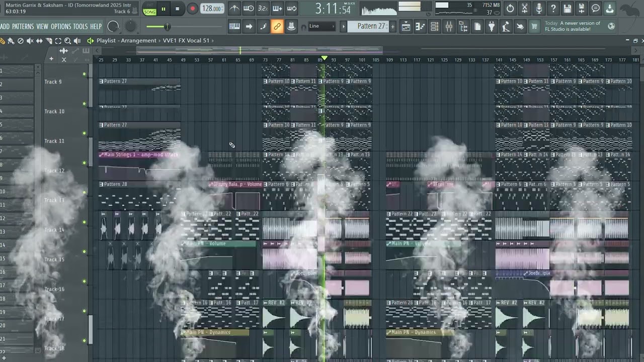Save project with floppy disk icon
The width and height of the screenshot is (644, 362).
point(567,9)
